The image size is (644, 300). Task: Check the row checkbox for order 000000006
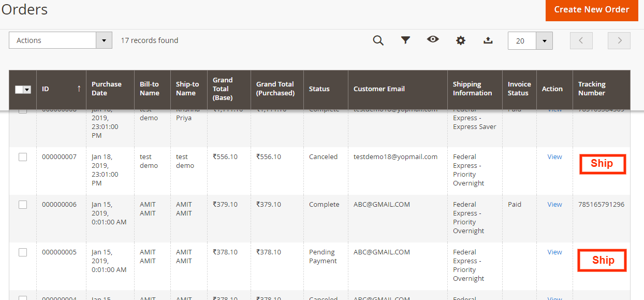(23, 204)
